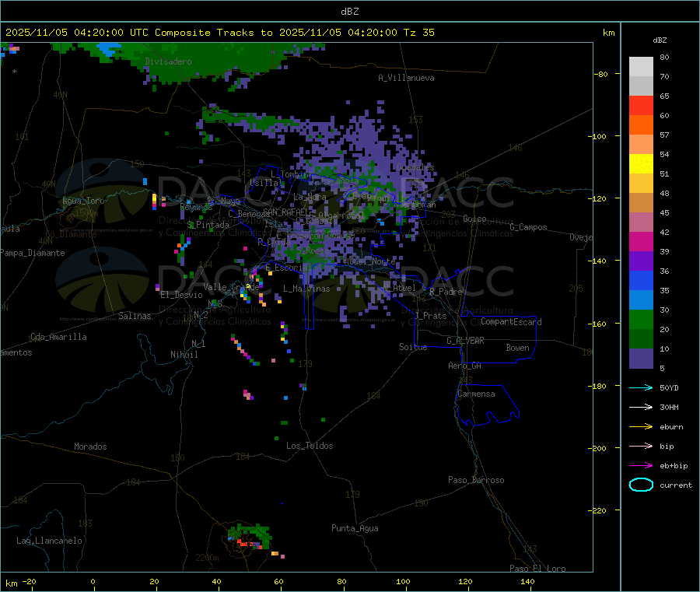
Task: Click the 'Nihuil' label on the map
Action: click(184, 355)
